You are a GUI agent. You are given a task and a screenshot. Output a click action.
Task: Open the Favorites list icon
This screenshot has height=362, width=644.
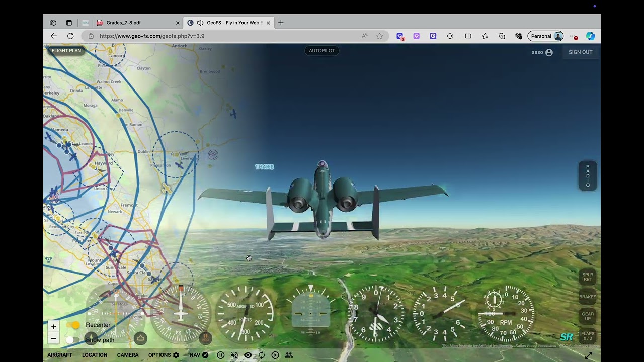(485, 36)
